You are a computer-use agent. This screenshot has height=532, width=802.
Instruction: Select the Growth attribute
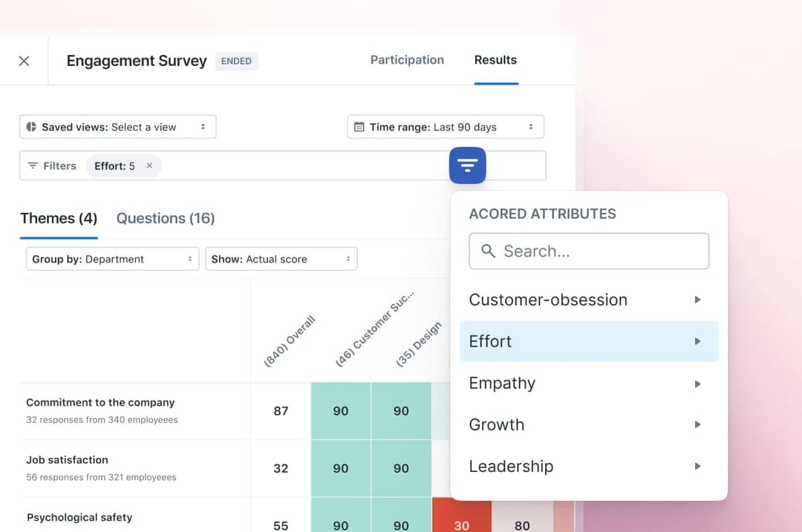[x=496, y=424]
